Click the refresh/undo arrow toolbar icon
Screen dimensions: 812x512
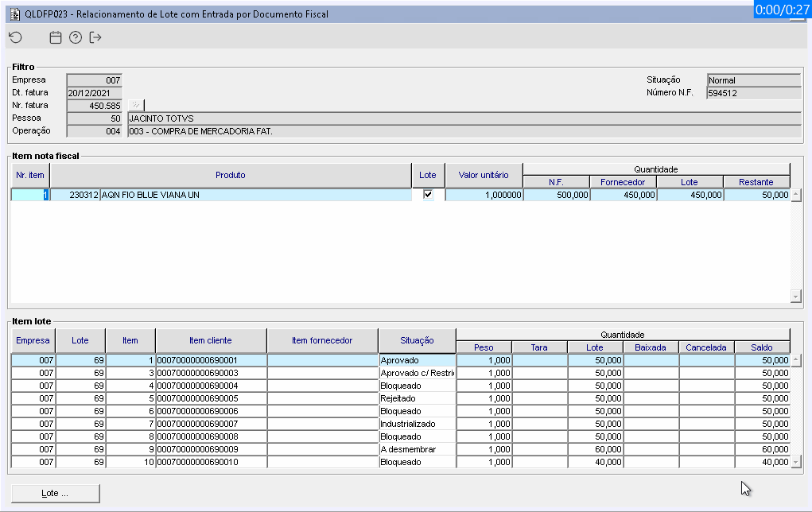[x=15, y=37]
